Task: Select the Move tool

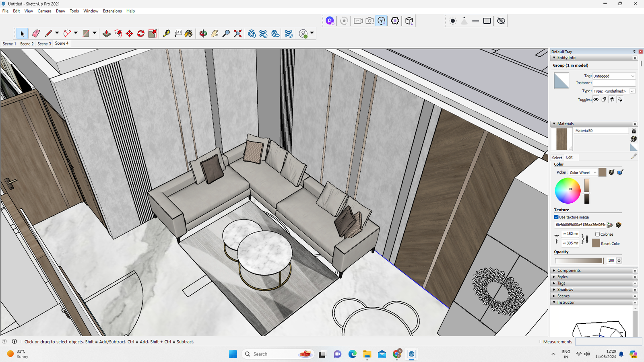Action: click(x=129, y=33)
